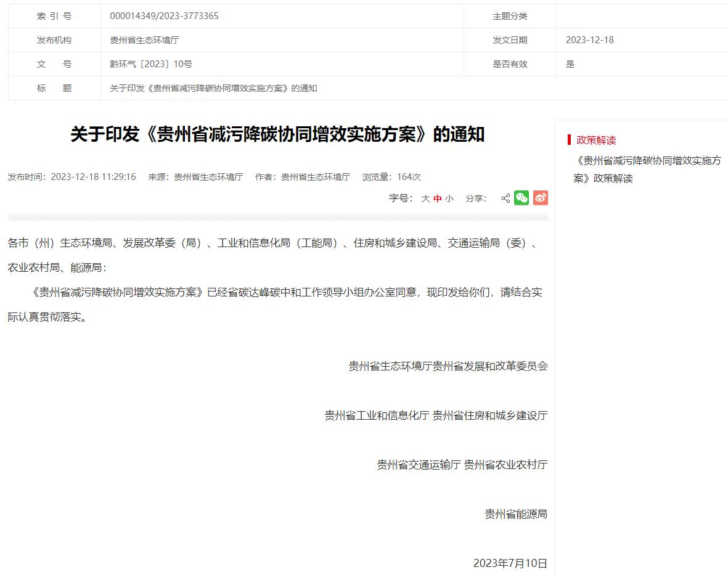The image size is (728, 575).
Task: Share the article to Weibo icon
Action: (x=540, y=198)
